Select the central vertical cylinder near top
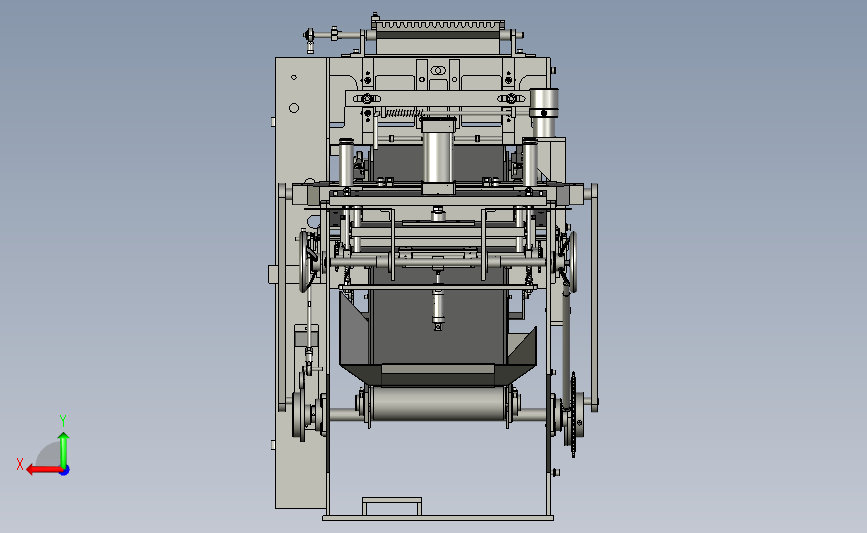The image size is (867, 533). click(x=438, y=155)
